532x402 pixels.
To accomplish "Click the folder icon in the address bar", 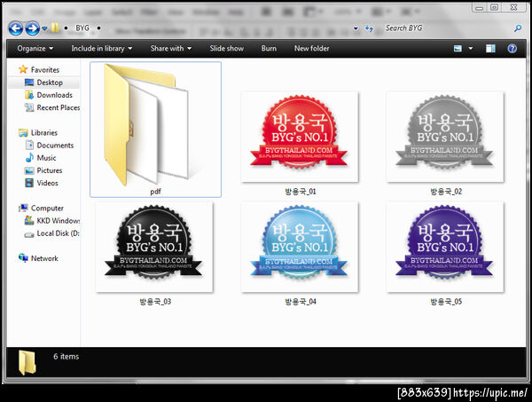I will 55,28.
